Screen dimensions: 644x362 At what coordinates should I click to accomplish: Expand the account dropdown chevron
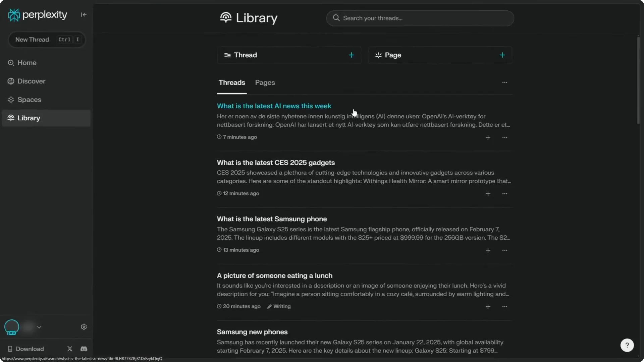(x=39, y=327)
